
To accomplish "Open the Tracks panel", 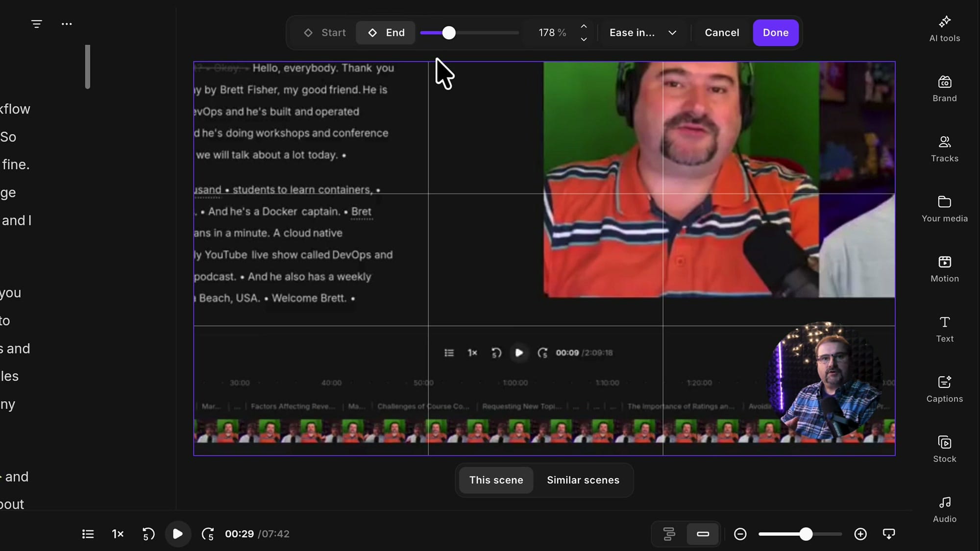I will (944, 149).
